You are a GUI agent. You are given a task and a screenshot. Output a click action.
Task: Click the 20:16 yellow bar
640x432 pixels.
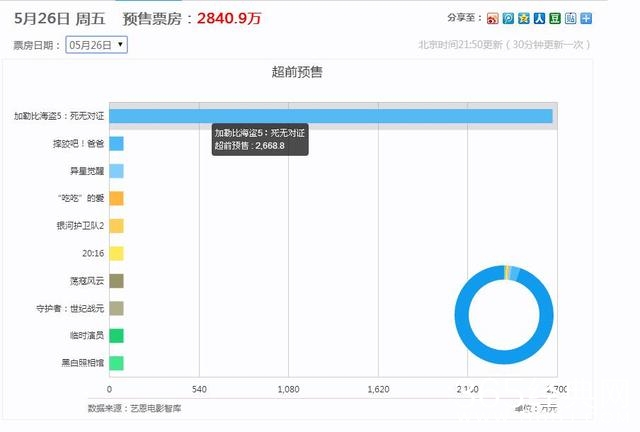pyautogui.click(x=116, y=253)
